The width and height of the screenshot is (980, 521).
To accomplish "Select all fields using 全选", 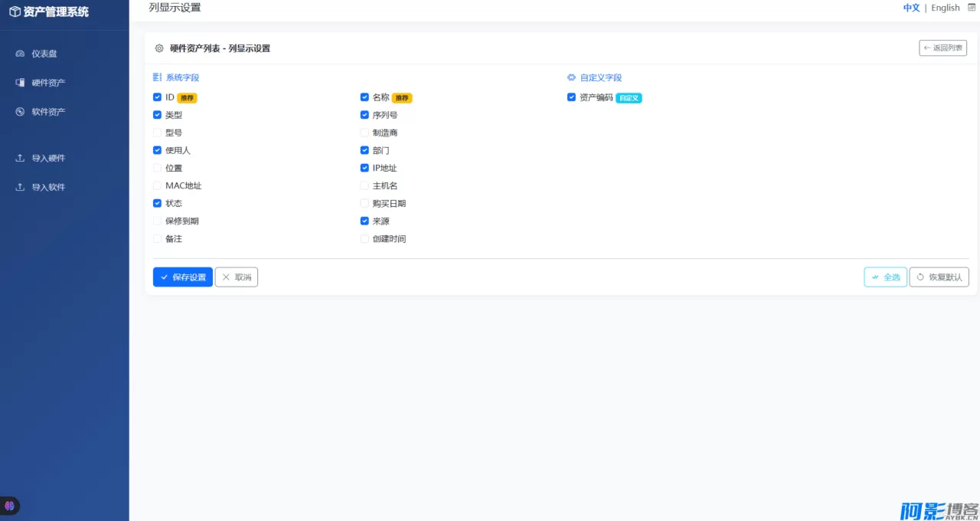I will point(885,277).
